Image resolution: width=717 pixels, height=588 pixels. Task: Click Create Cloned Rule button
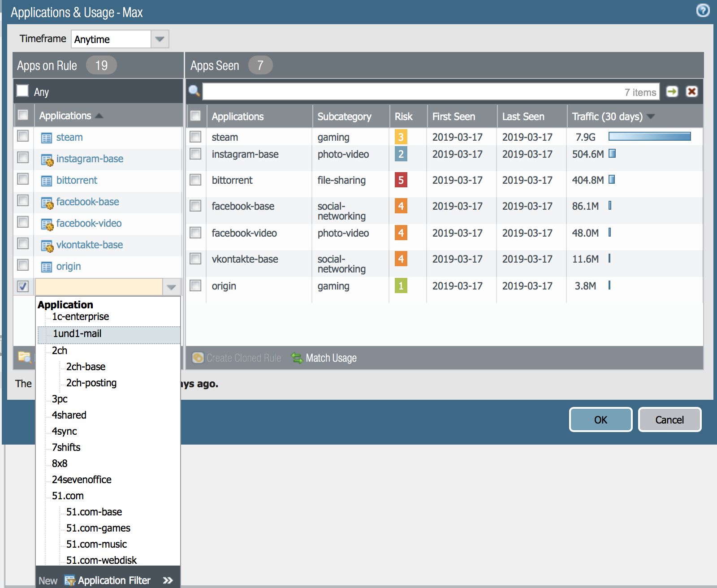click(x=237, y=358)
